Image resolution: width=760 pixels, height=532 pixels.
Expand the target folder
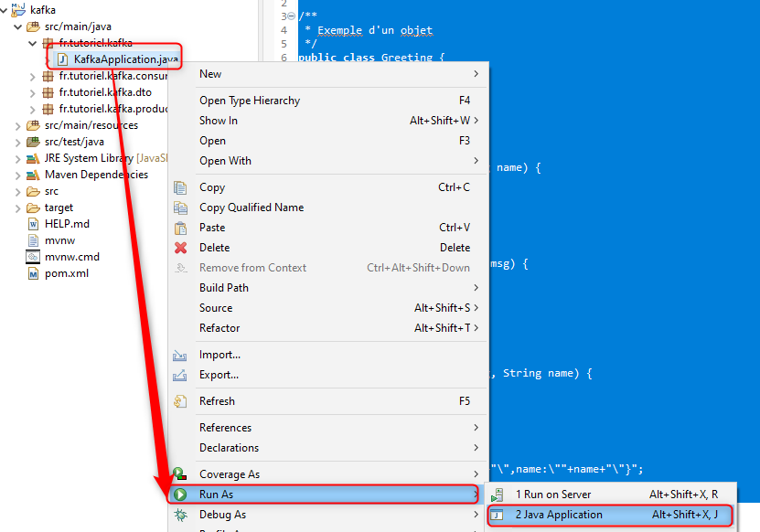click(19, 207)
